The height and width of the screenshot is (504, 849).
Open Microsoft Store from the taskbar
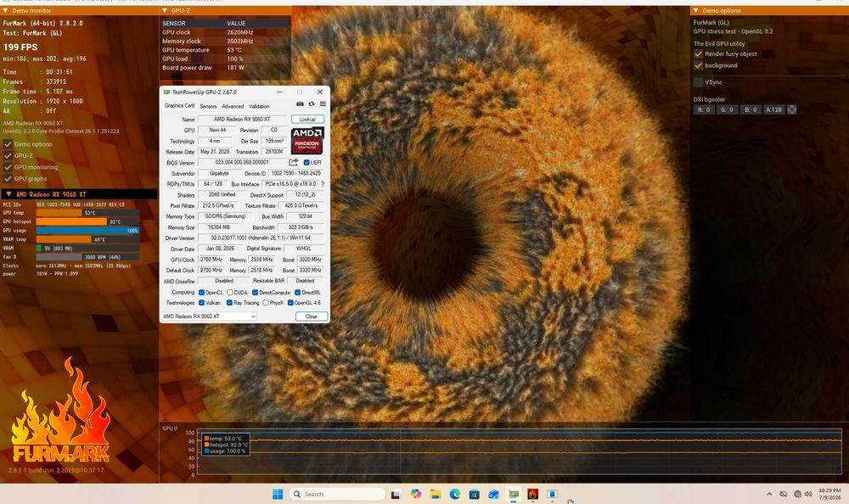pos(475,494)
